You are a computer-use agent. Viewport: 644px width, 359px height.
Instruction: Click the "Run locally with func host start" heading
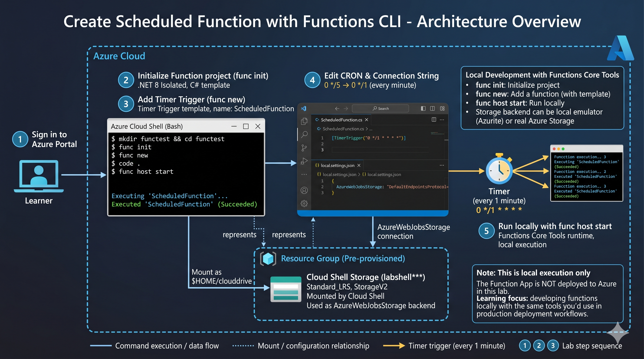point(555,226)
